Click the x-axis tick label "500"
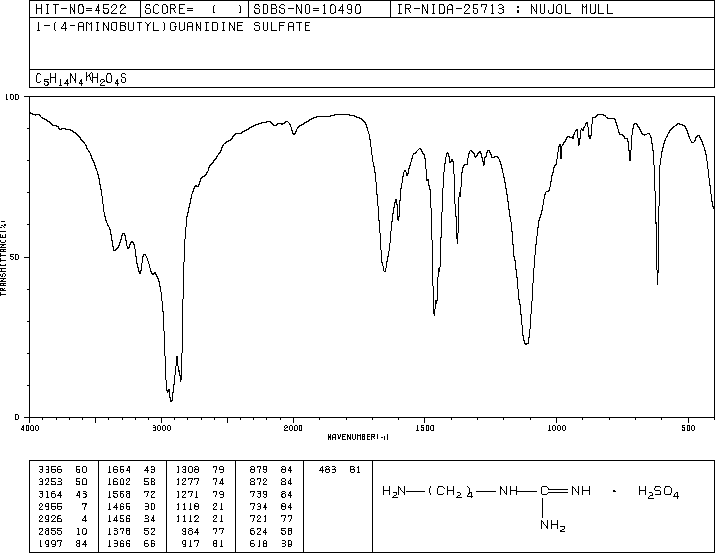This screenshot has width=715, height=553. [x=688, y=428]
